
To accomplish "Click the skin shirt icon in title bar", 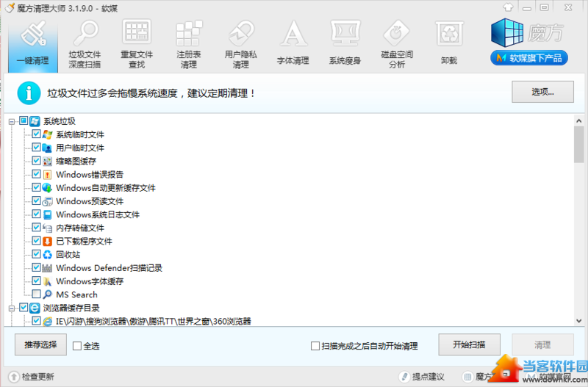I will (x=508, y=7).
